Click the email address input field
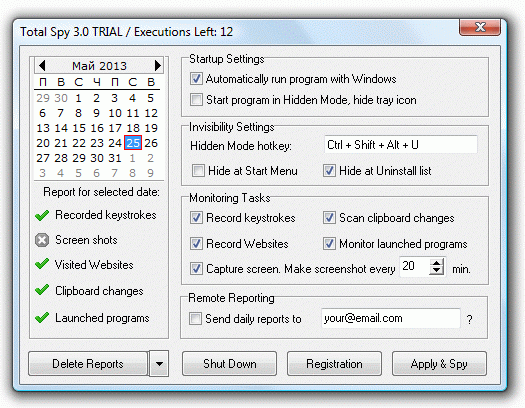The image size is (525, 408). [x=390, y=318]
